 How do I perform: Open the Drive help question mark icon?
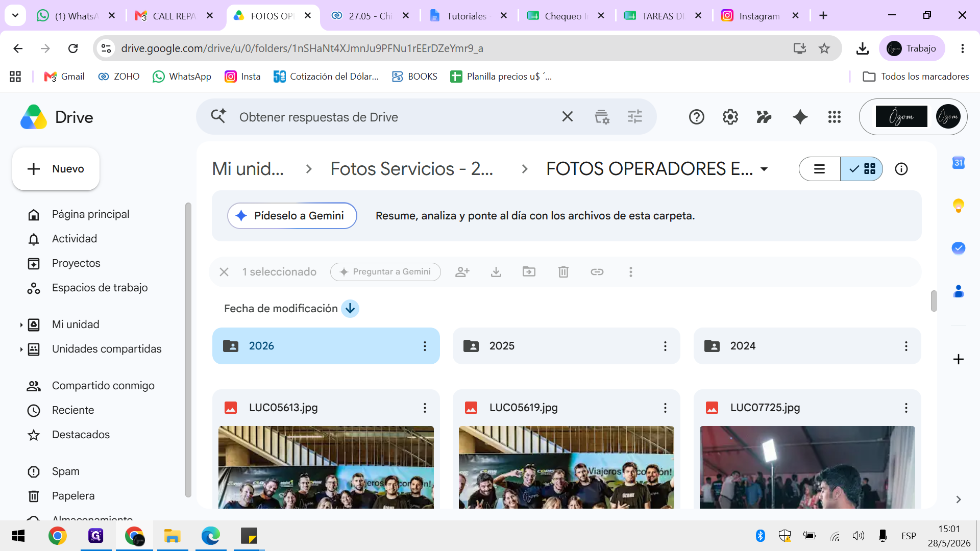pos(696,117)
